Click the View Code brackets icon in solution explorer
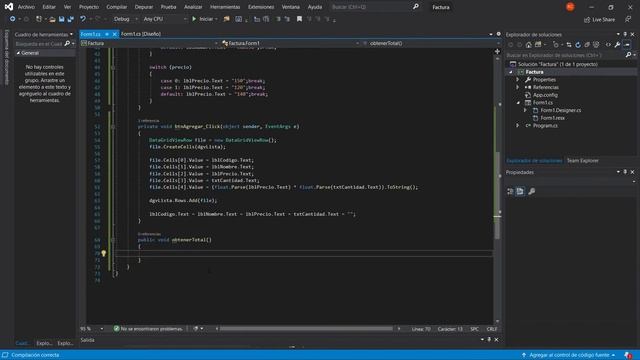The height and width of the screenshot is (360, 640). 608,45
